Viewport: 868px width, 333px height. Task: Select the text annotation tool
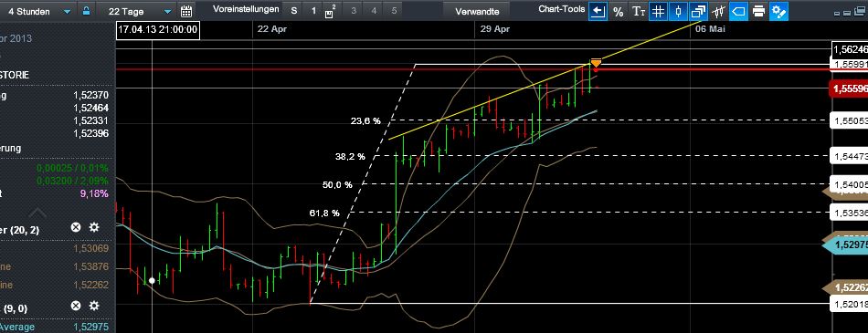pos(639,11)
